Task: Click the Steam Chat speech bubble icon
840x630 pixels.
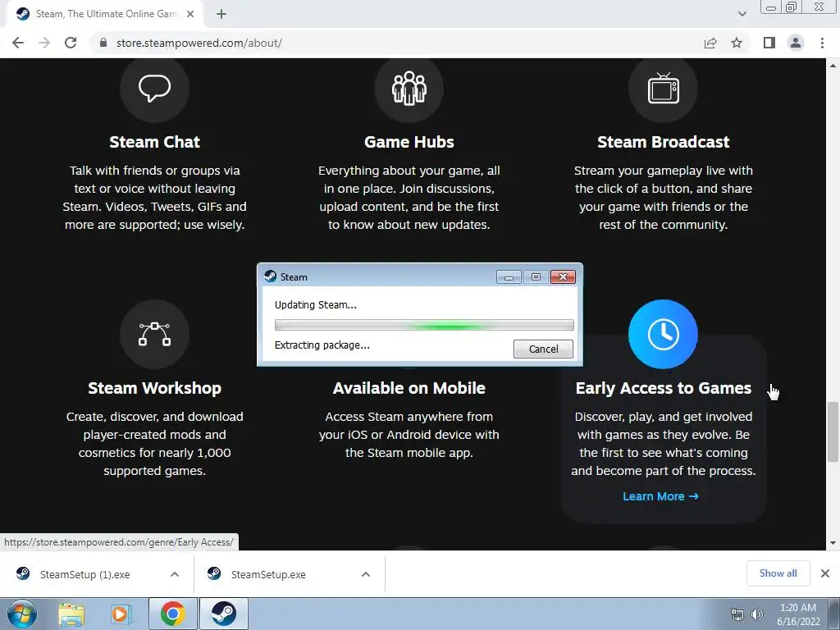Action: (x=154, y=88)
